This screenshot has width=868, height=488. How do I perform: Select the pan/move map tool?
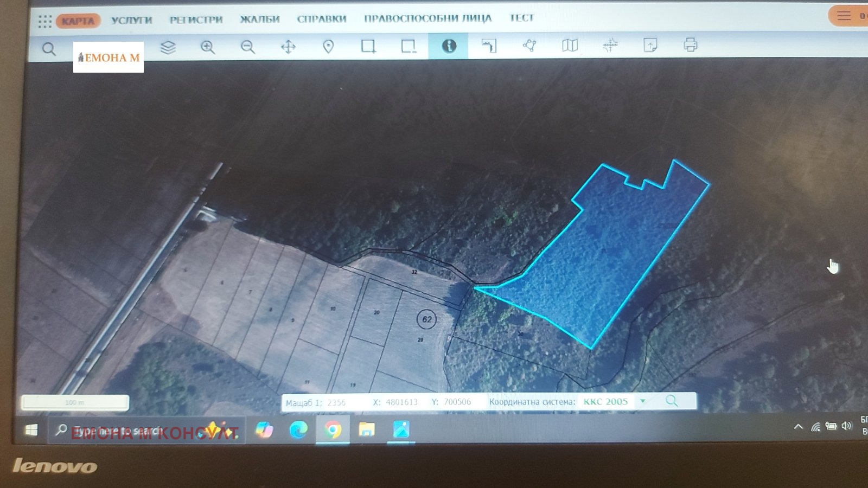(x=288, y=47)
